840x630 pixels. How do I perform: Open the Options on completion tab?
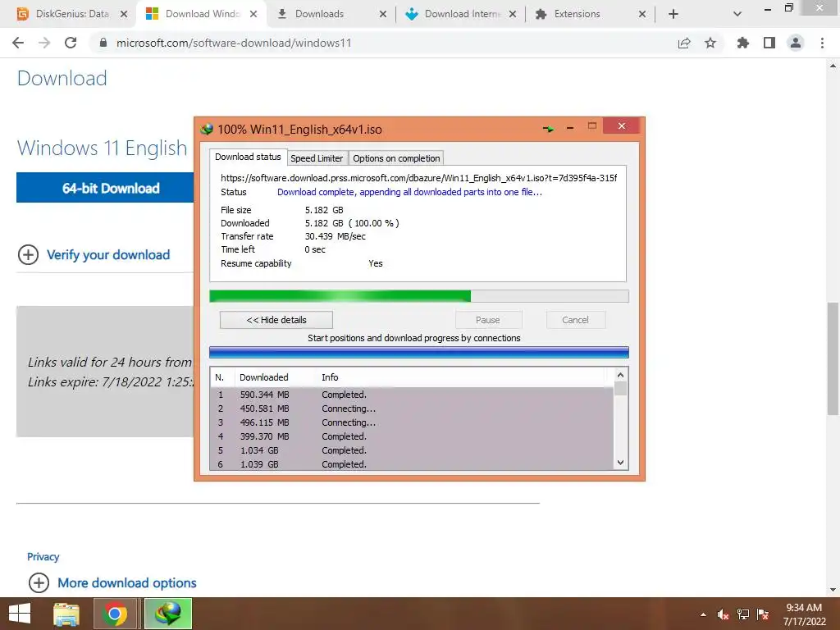point(396,158)
